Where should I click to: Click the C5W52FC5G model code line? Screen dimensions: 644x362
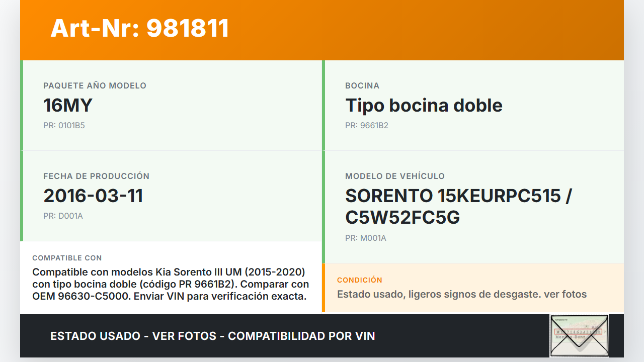point(403,218)
